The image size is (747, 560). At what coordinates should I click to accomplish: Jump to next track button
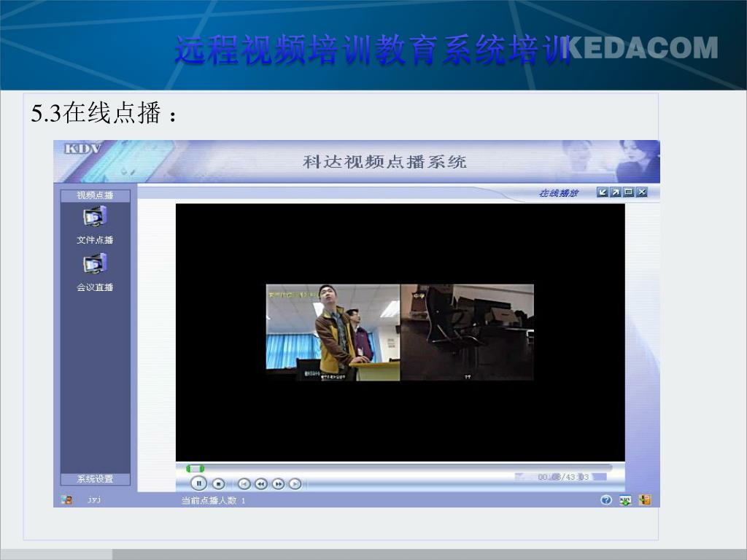295,484
